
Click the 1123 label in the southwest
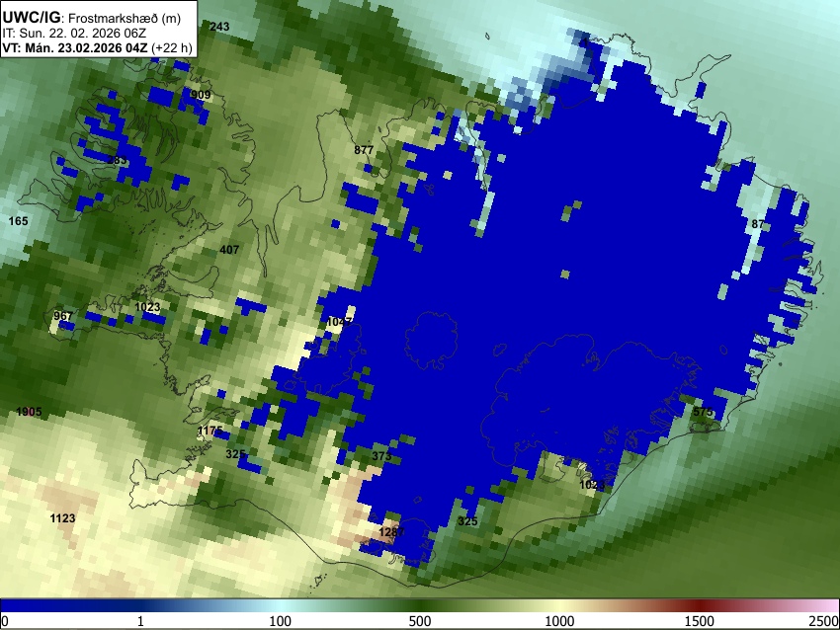[62, 518]
